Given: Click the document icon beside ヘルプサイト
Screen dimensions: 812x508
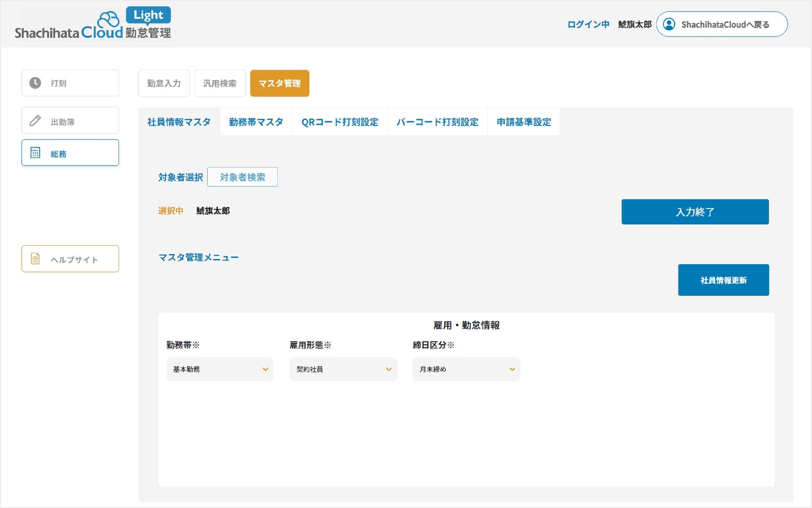Looking at the screenshot, I should [x=35, y=259].
